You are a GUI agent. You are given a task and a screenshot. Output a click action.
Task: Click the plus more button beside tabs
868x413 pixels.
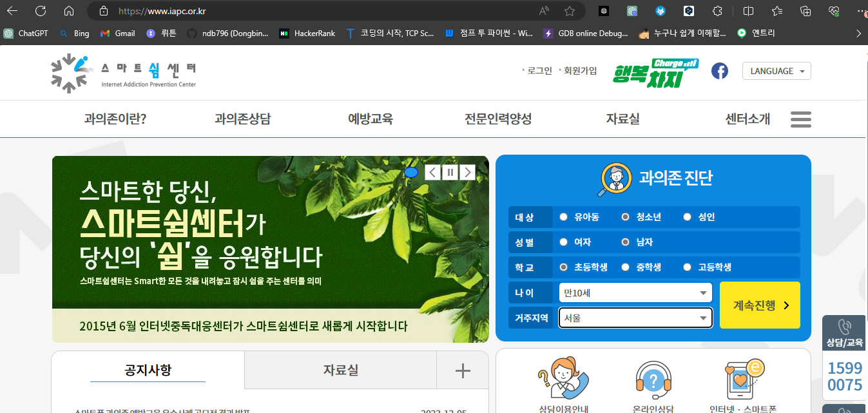(463, 370)
